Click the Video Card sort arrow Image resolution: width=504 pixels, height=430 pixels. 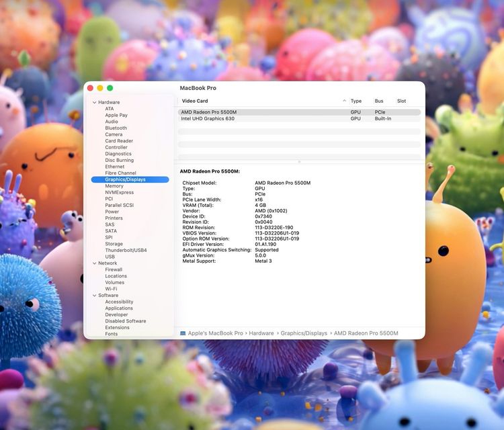coord(344,101)
